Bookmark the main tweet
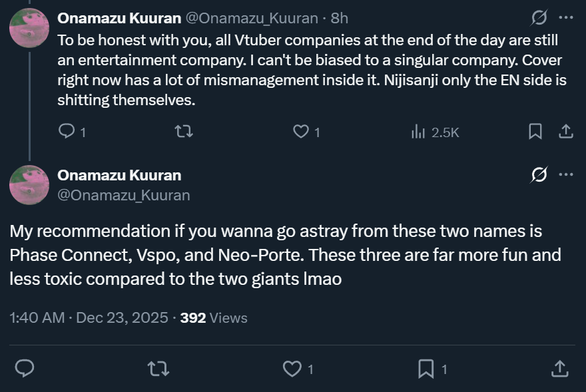This screenshot has width=586, height=392. [x=426, y=367]
